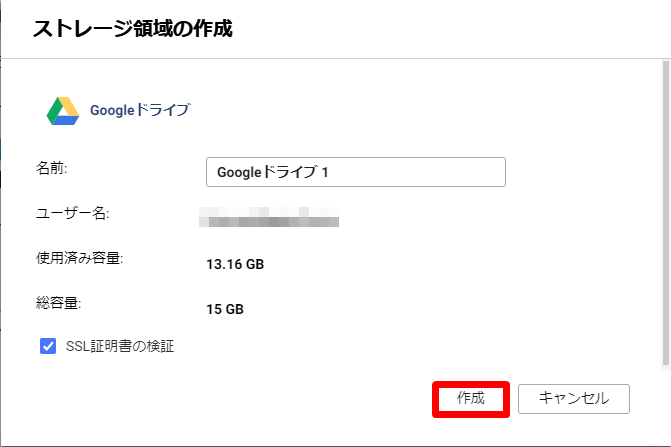Toggle the SSL証明書の検証 checkbox

coord(48,346)
